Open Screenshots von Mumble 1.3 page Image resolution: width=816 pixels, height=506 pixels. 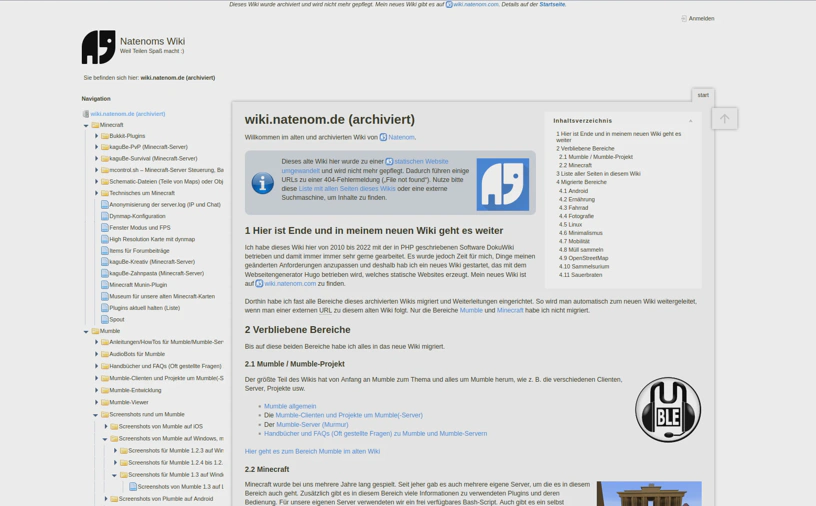(x=181, y=487)
